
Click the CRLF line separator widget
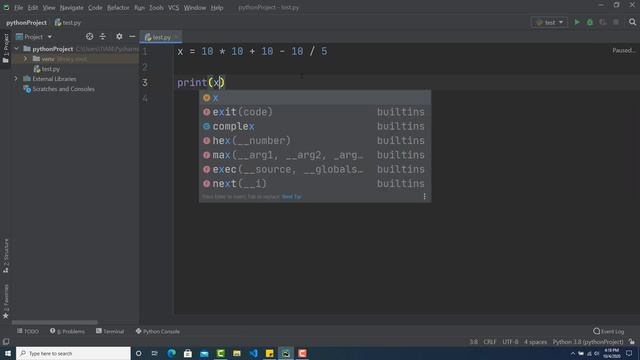coord(489,342)
